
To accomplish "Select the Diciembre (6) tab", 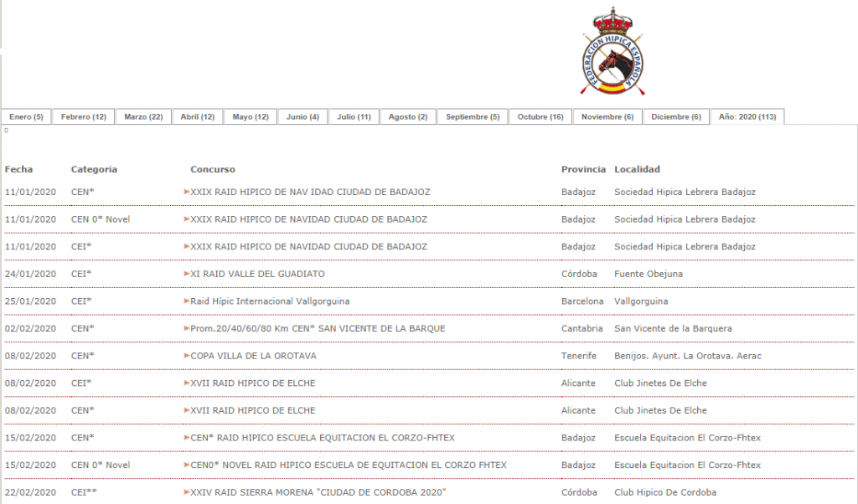I will click(676, 117).
